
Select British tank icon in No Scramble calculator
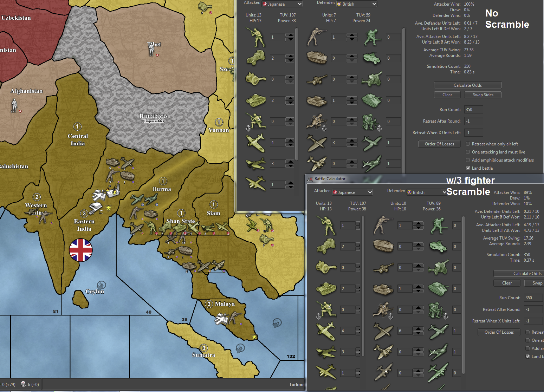317,101
